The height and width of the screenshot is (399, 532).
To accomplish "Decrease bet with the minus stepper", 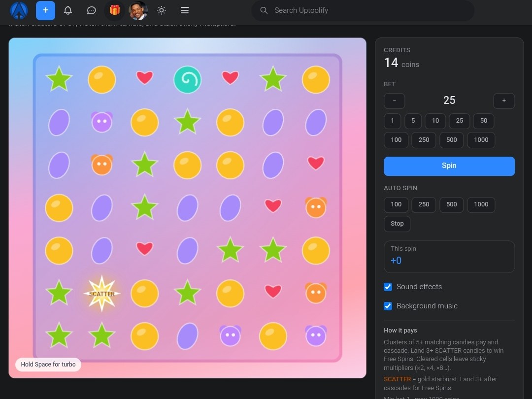I will (394, 101).
